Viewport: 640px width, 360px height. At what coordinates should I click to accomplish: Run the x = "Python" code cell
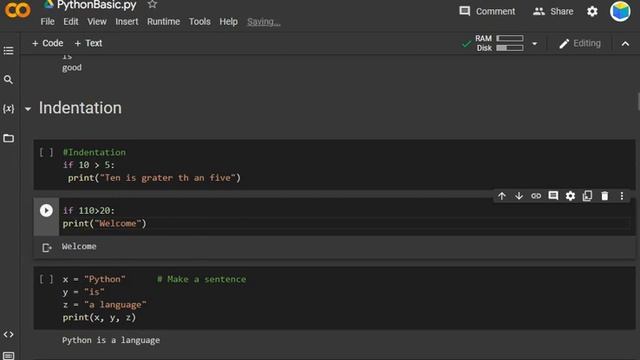click(46, 279)
